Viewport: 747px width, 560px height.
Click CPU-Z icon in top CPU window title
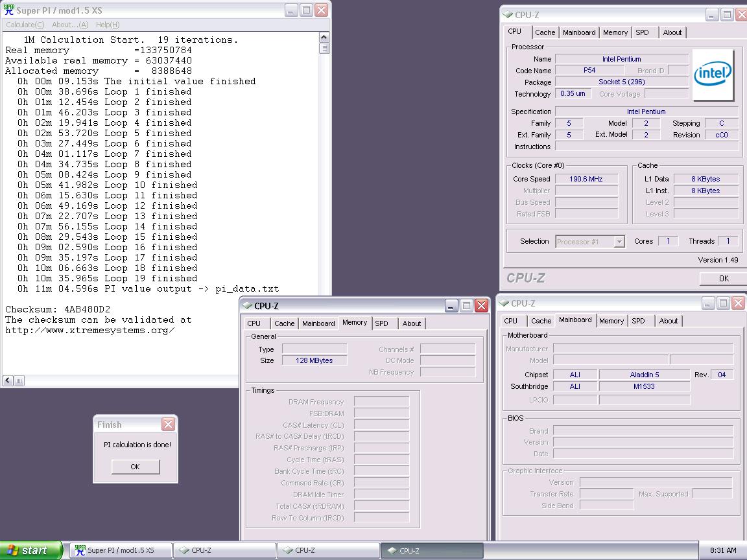(x=507, y=15)
